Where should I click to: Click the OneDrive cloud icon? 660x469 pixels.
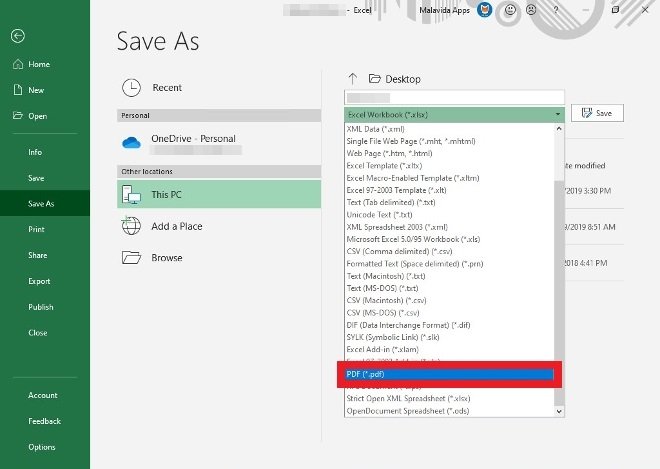tap(131, 143)
